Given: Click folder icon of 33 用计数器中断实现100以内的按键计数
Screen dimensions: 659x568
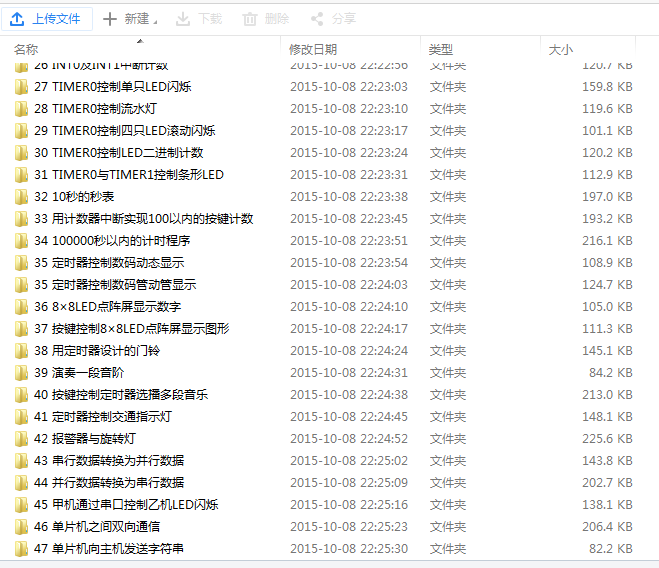Looking at the screenshot, I should click(x=21, y=219).
